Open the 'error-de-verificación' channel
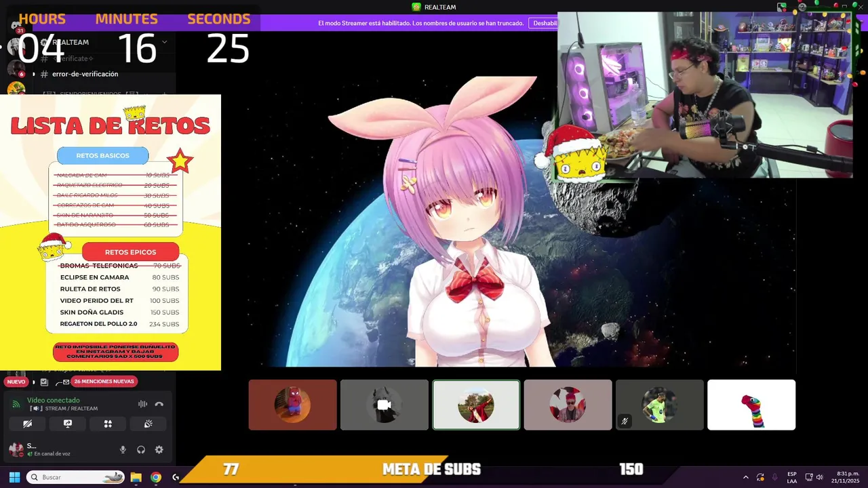 pyautogui.click(x=85, y=74)
